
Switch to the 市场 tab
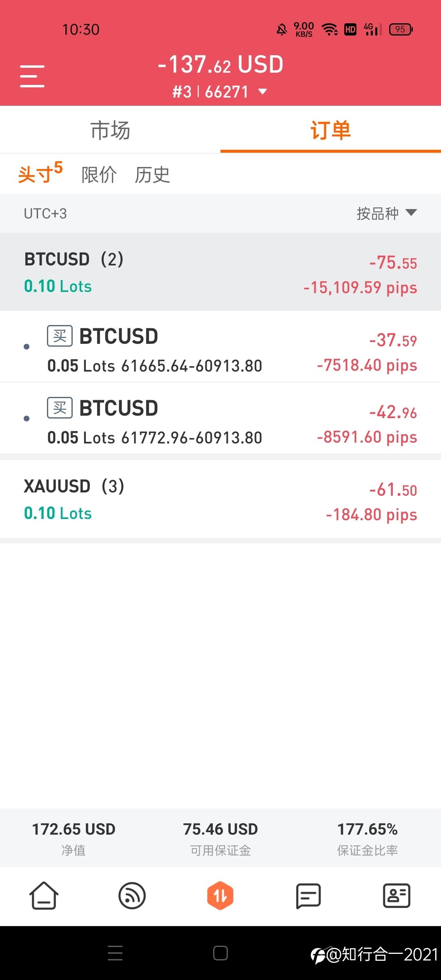110,130
